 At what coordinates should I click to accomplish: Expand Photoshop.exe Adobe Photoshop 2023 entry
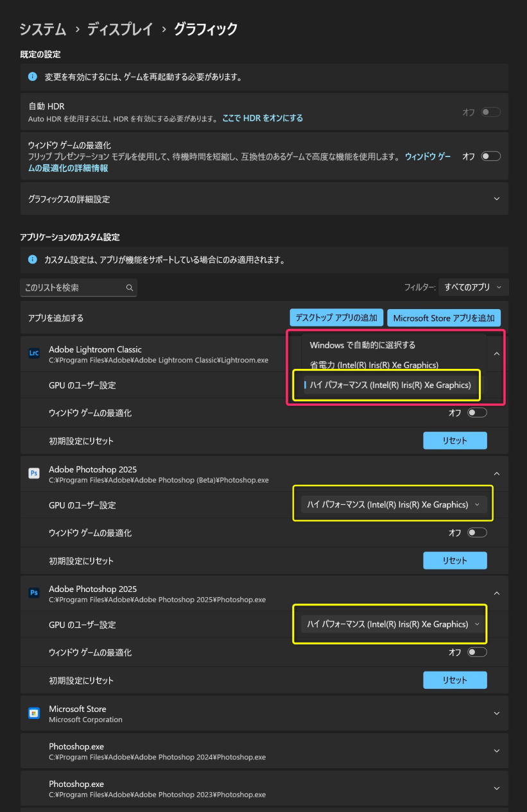click(x=496, y=788)
